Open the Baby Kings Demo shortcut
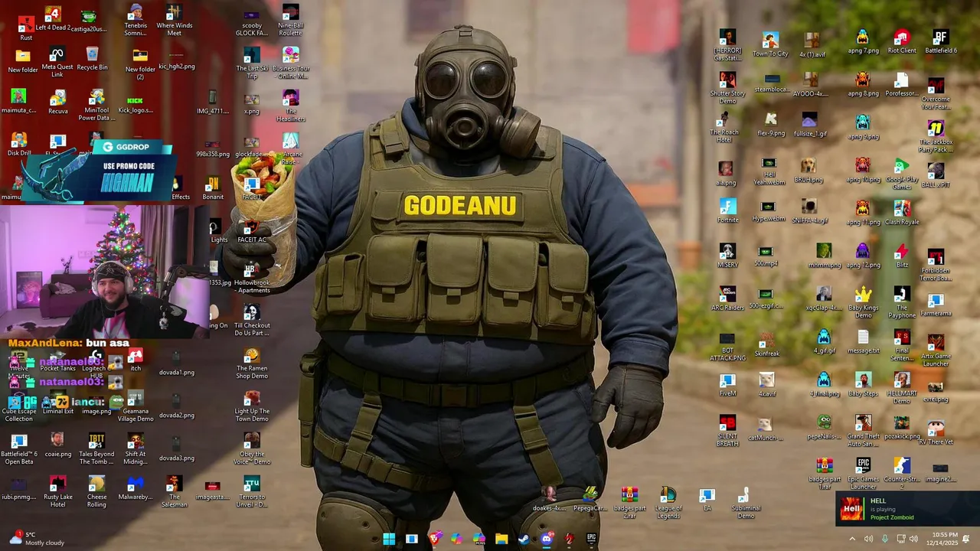 click(x=863, y=303)
